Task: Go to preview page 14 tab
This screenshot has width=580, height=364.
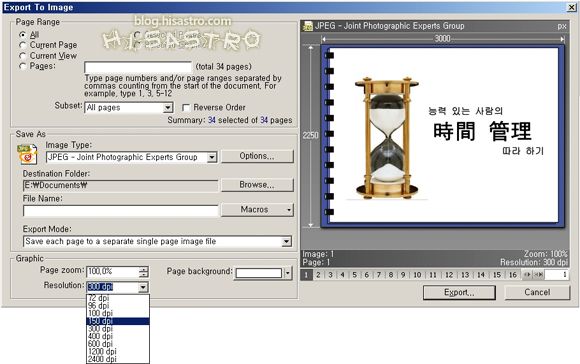Action: [x=481, y=275]
